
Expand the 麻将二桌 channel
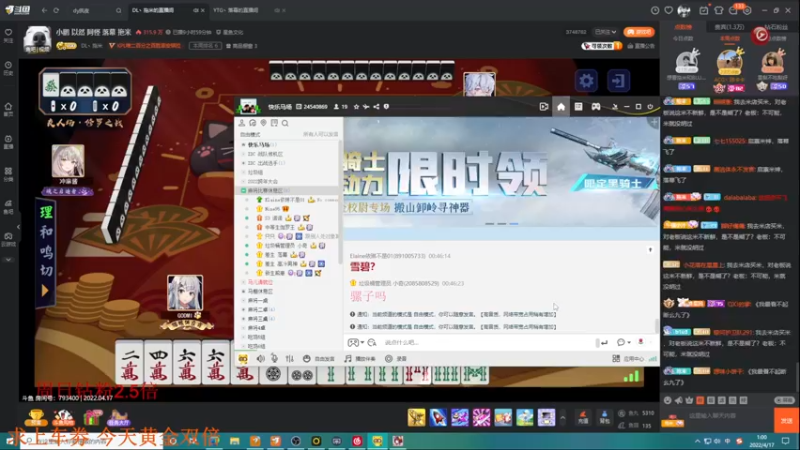[x=243, y=310]
